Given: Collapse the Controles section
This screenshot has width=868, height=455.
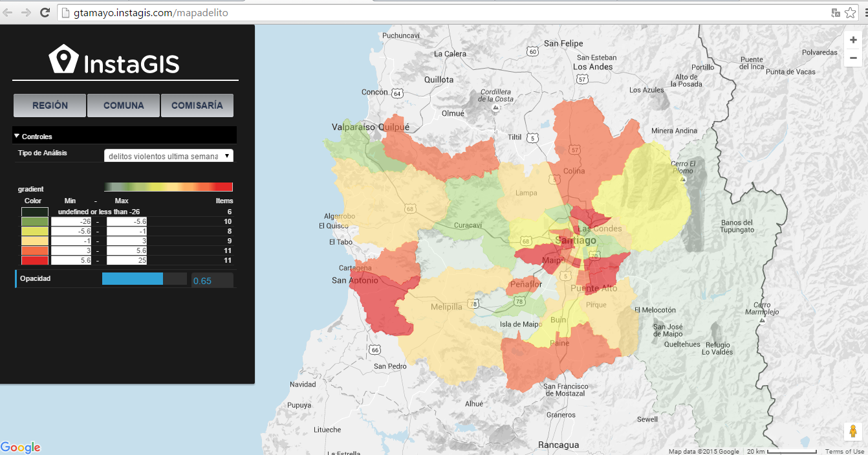Looking at the screenshot, I should (x=32, y=137).
